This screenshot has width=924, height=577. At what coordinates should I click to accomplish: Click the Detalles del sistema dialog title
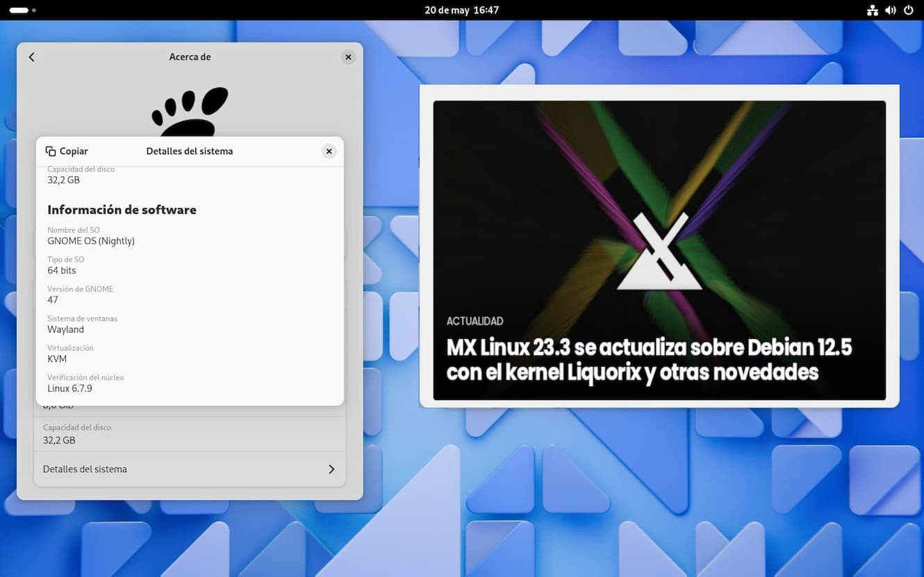coord(190,151)
